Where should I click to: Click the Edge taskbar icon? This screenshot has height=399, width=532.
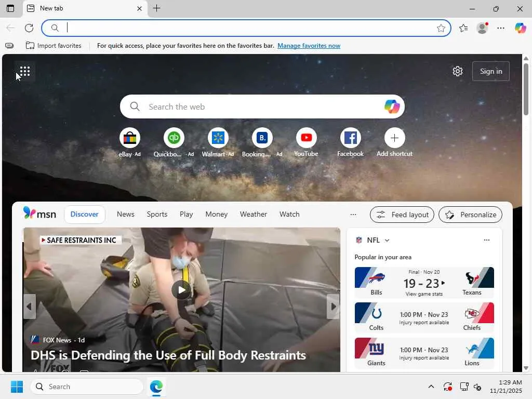[x=156, y=387]
